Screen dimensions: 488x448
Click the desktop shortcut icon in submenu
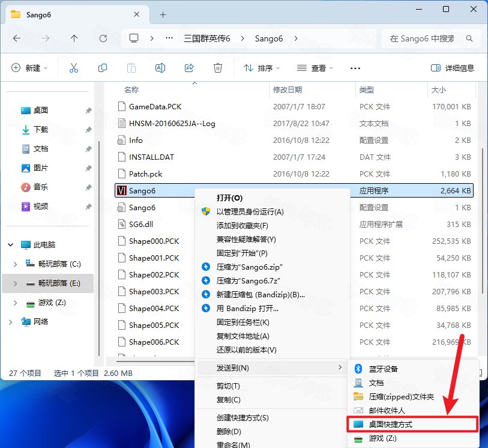[358, 424]
